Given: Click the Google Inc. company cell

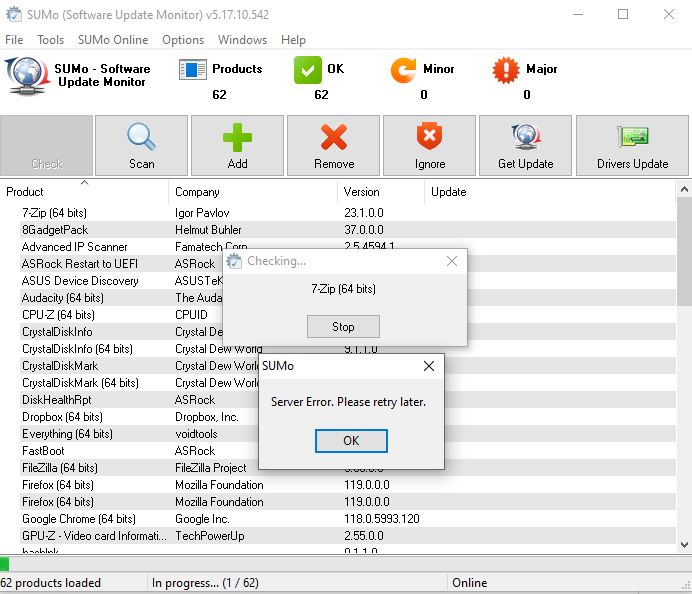Looking at the screenshot, I should [x=202, y=519].
